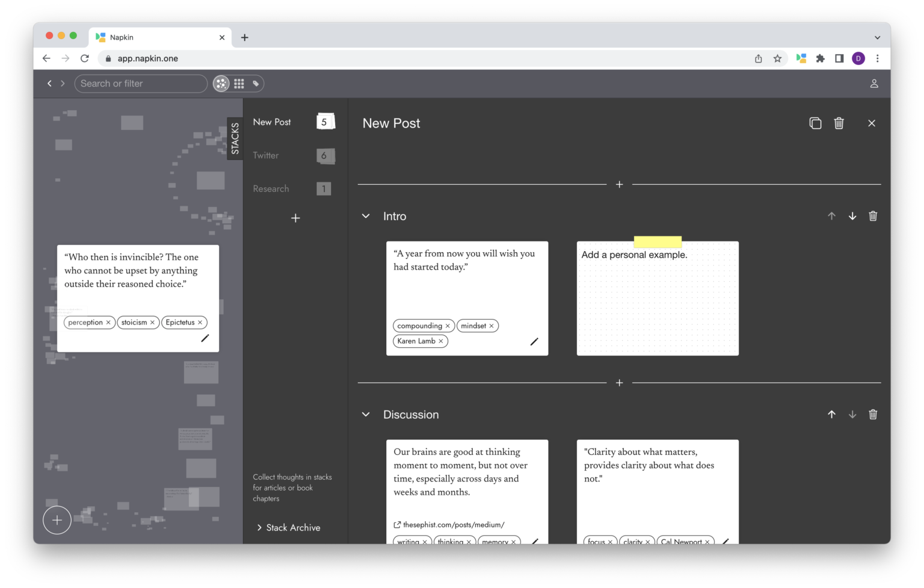The image size is (924, 588).
Task: Edit the Karen Lamb quote note
Action: 534,342
